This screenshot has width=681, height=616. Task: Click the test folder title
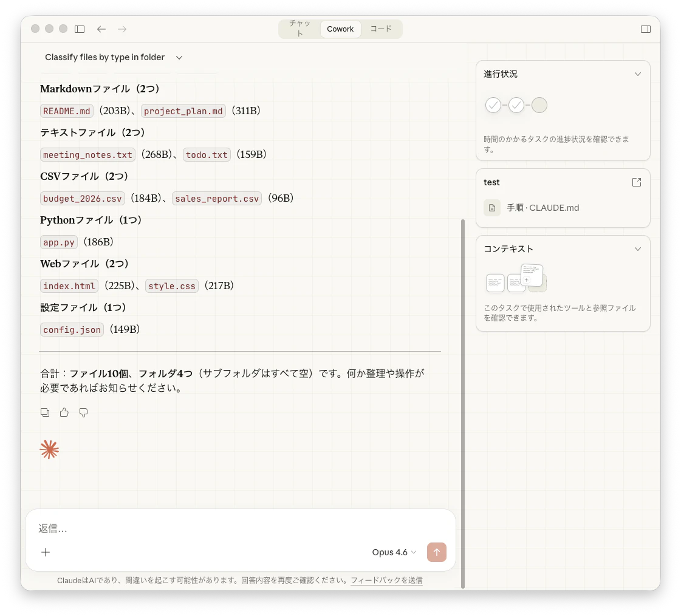491,182
